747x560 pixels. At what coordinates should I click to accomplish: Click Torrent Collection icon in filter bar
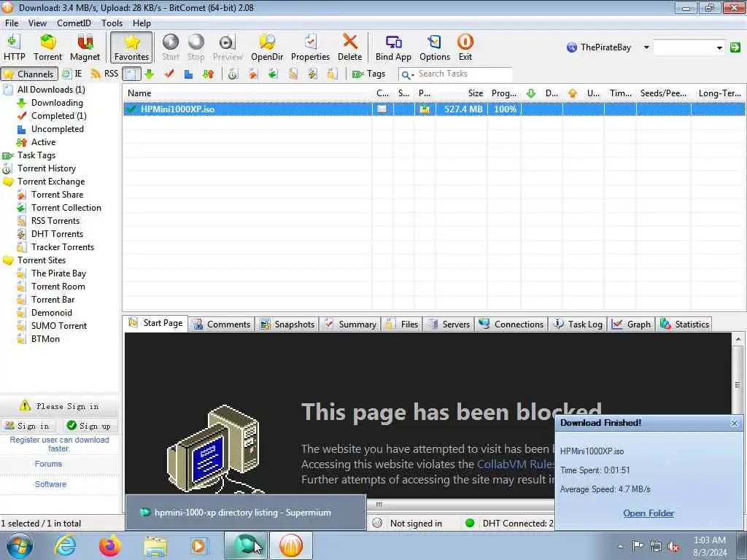(273, 74)
